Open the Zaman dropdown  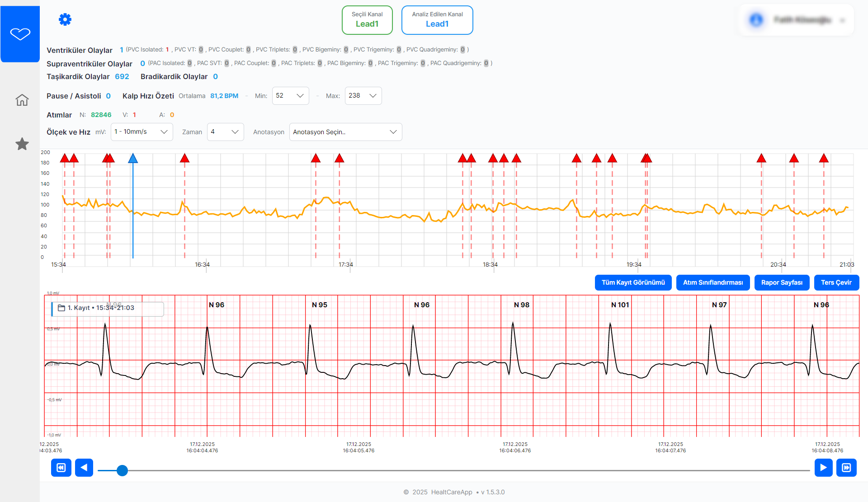[x=225, y=132]
